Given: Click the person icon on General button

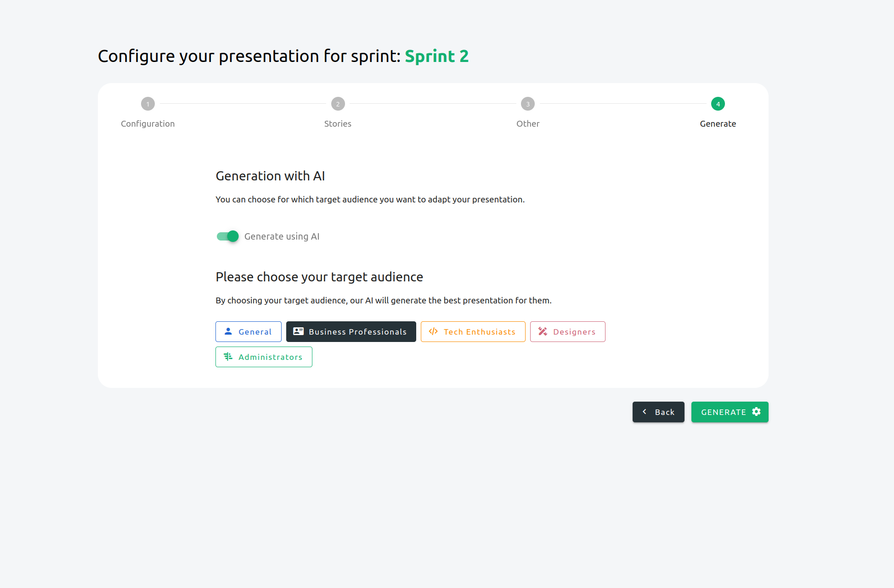Looking at the screenshot, I should click(x=228, y=331).
